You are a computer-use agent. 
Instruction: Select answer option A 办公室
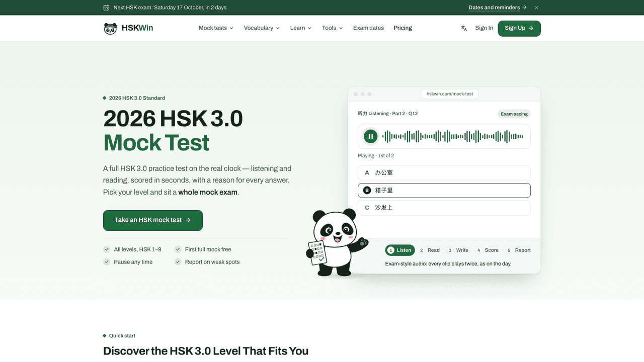[444, 173]
